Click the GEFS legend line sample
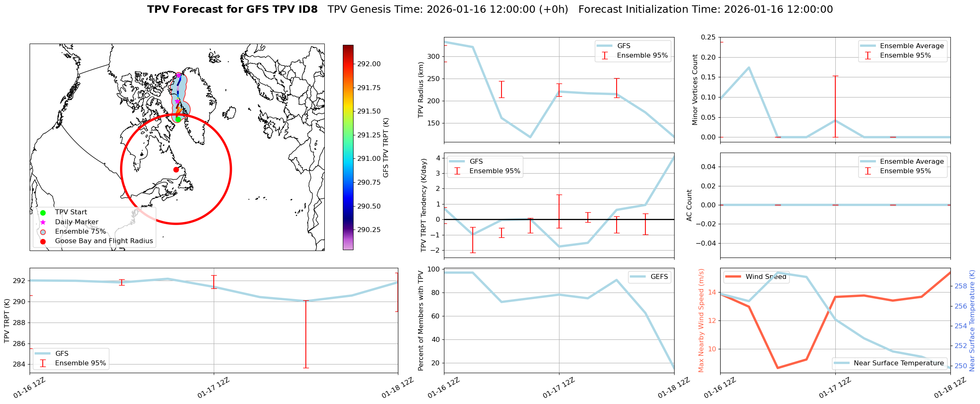Viewport: 980px width, 404px height. [x=638, y=277]
